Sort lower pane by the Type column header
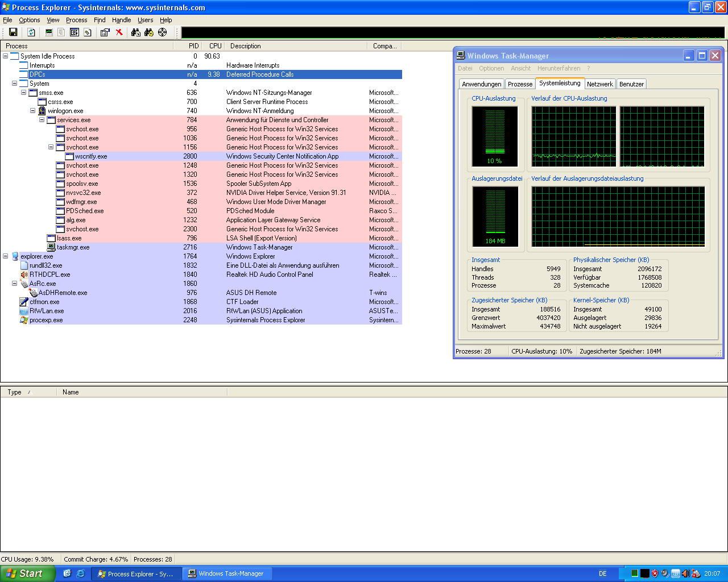This screenshot has width=728, height=582. [28, 392]
